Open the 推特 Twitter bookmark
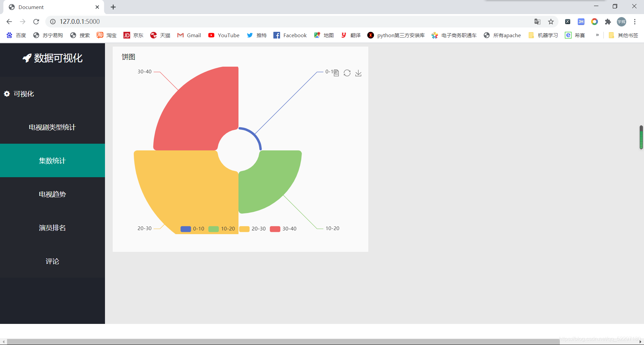 coord(257,35)
